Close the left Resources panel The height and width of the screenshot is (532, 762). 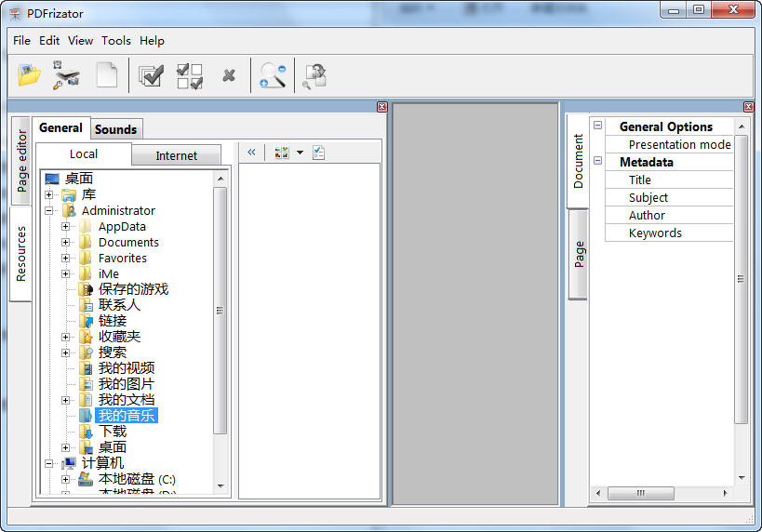click(382, 106)
